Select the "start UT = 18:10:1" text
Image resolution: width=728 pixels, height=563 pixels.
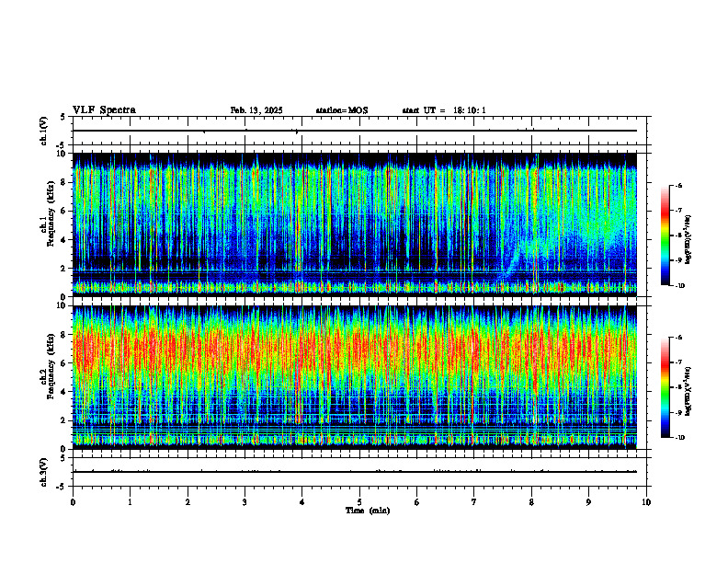[444, 110]
